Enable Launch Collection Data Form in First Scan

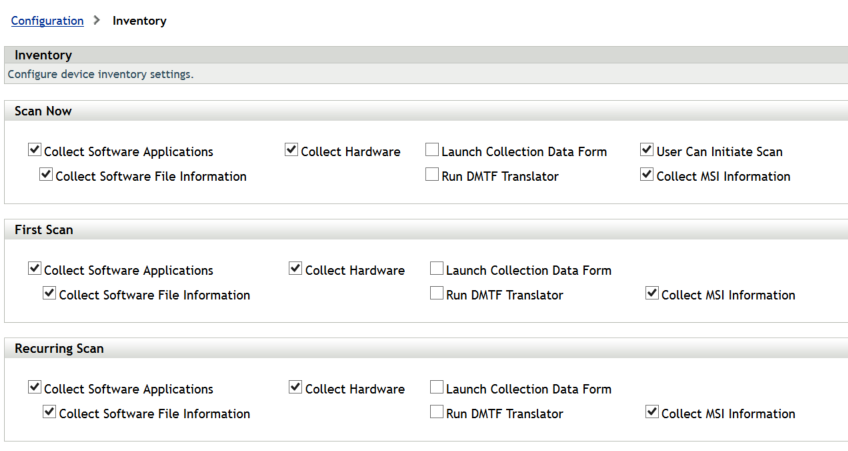437,269
